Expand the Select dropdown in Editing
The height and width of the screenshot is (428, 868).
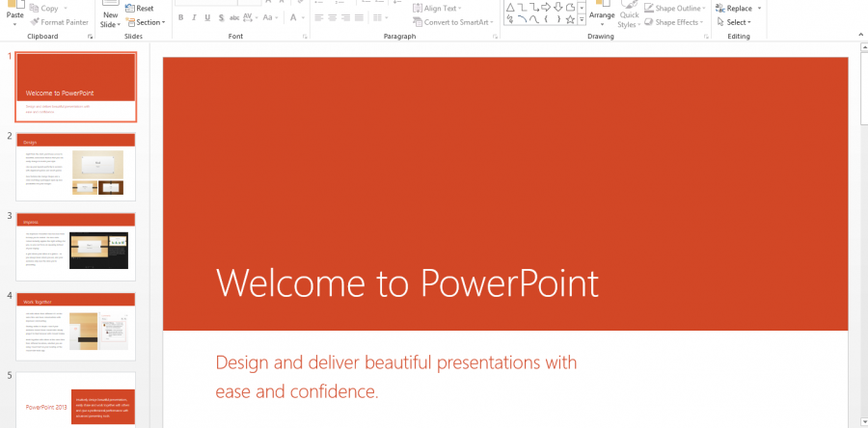736,22
